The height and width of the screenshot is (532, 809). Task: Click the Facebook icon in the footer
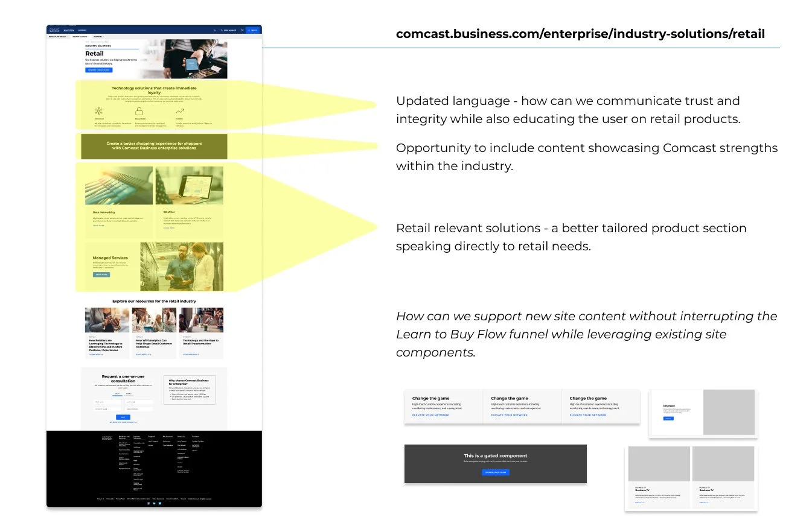(x=149, y=503)
